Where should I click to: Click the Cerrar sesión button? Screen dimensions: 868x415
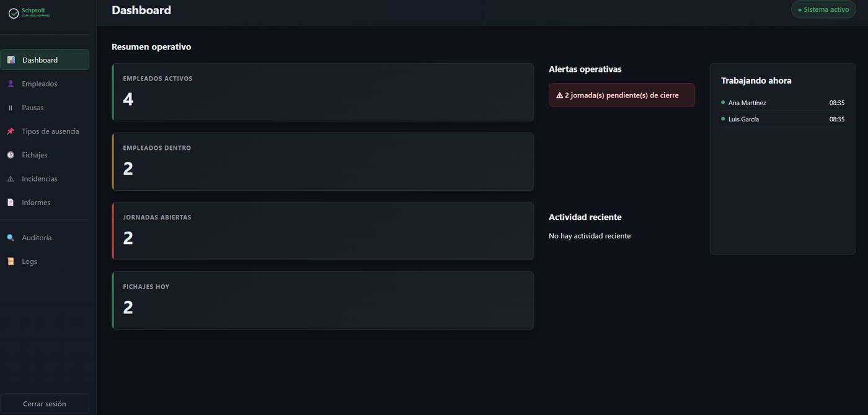point(45,404)
